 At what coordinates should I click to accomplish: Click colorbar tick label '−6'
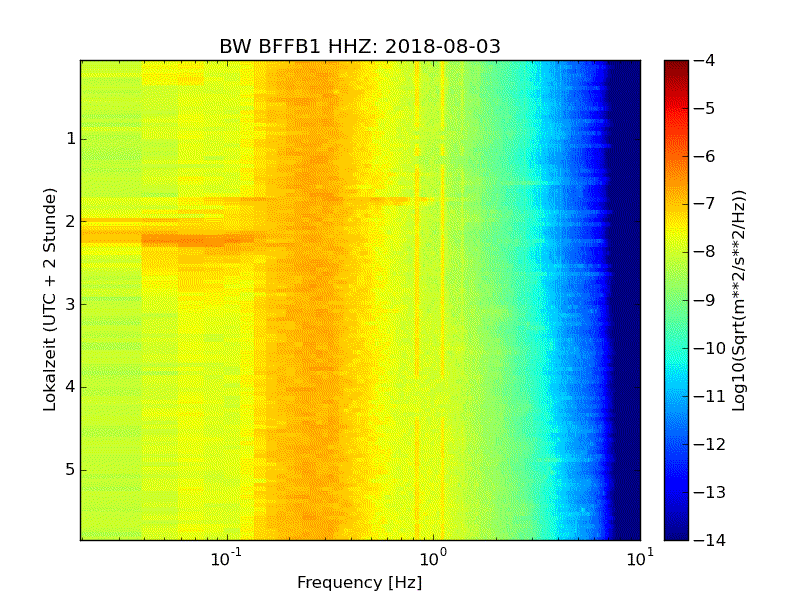tap(704, 157)
